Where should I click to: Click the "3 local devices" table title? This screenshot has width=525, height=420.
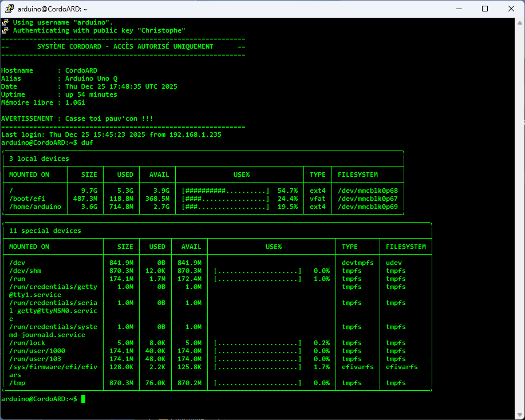point(39,159)
